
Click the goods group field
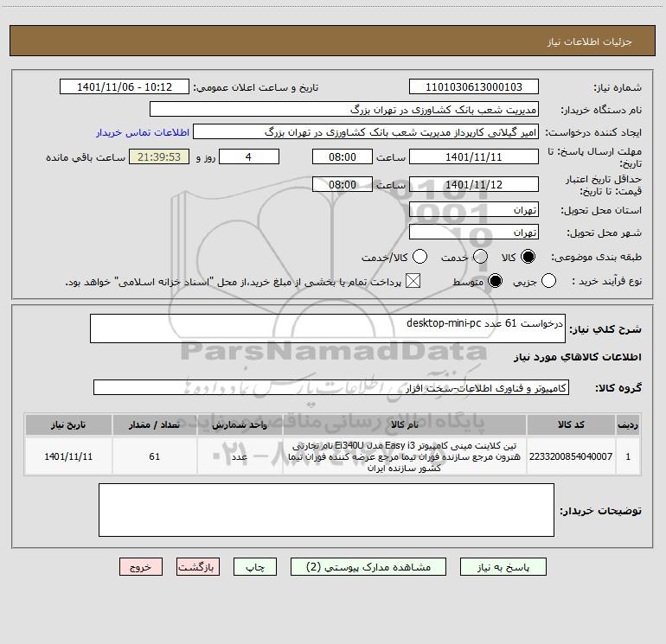click(331, 387)
